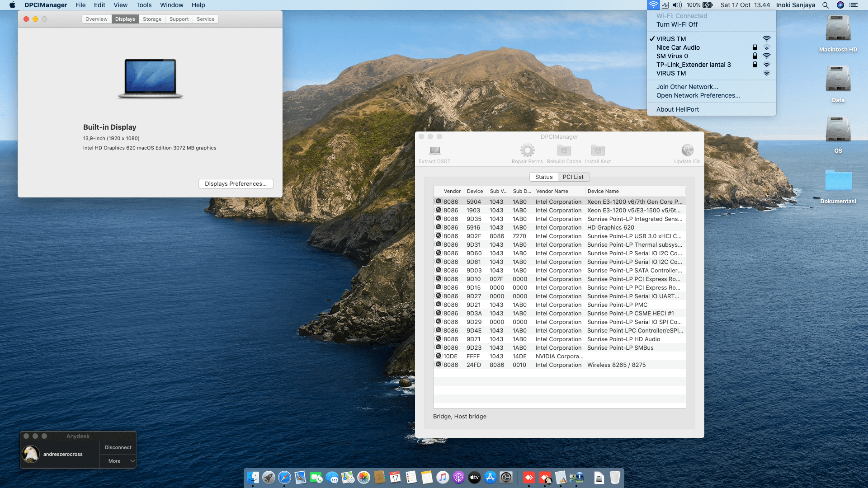
Task: Click the Repair Perms gear icon
Action: pyautogui.click(x=527, y=150)
